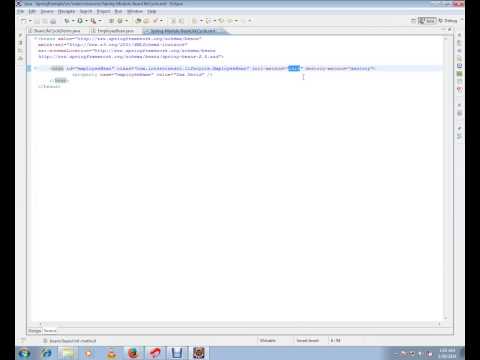Open the Help menu
This screenshot has height=360, width=480.
tap(152, 12)
